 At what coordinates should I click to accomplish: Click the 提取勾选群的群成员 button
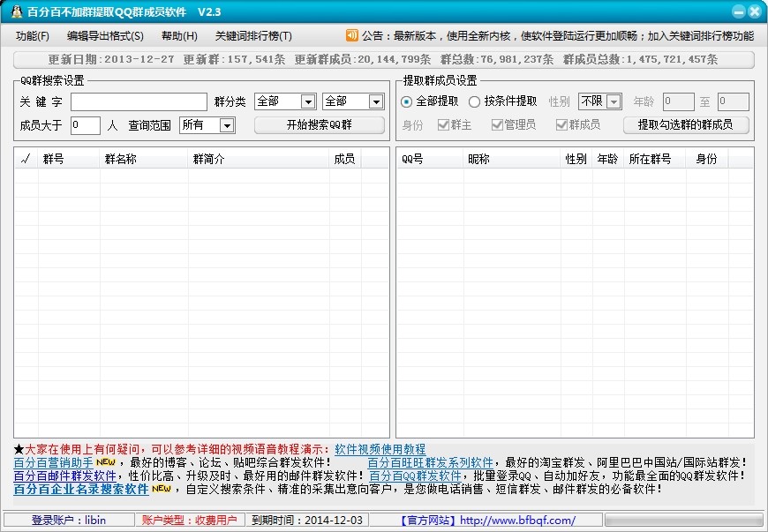tap(685, 125)
